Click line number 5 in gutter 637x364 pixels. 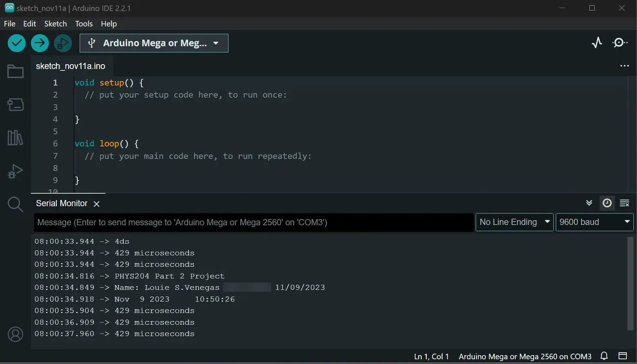(55, 131)
